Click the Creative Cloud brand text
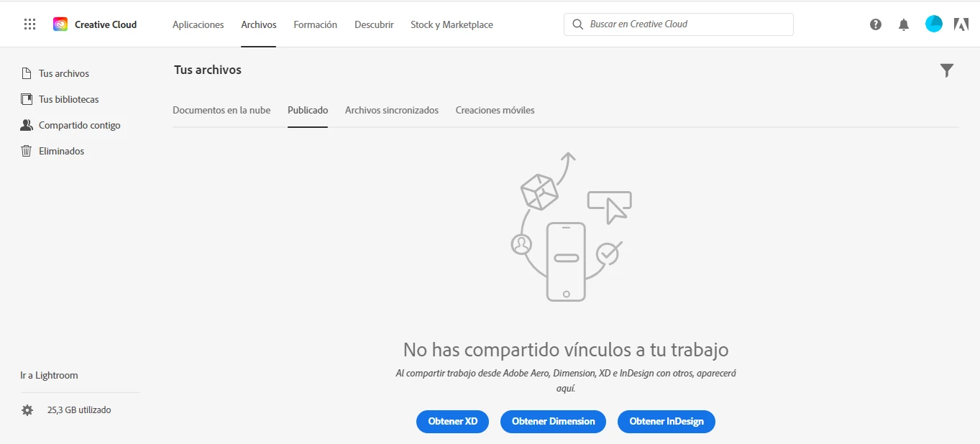The width and height of the screenshot is (980, 444). coord(106,24)
